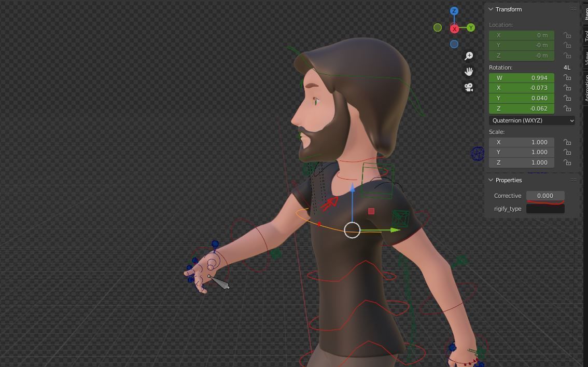Viewport: 588px width, 367px height.
Task: Click the white circle gizmo center
Action: [352, 230]
